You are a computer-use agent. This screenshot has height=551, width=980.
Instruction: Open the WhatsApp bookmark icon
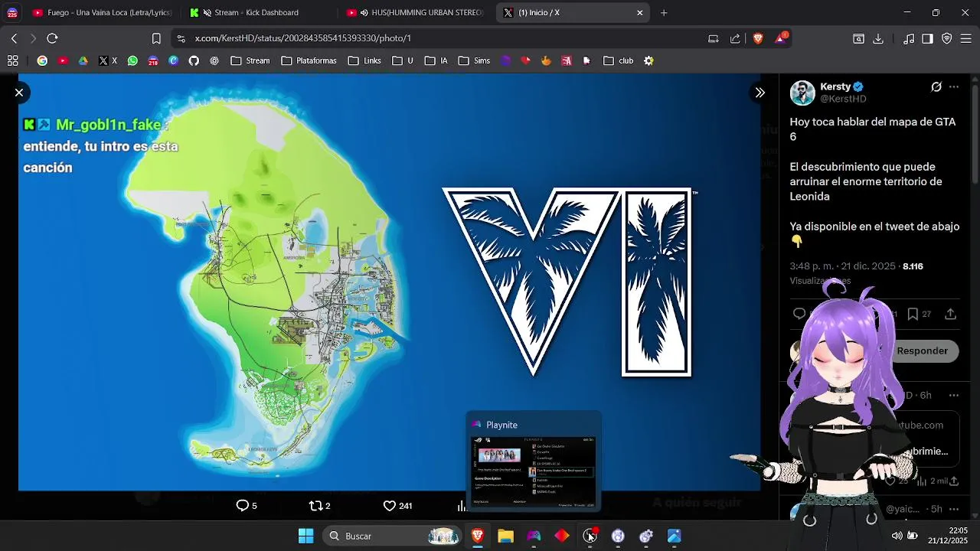point(133,60)
